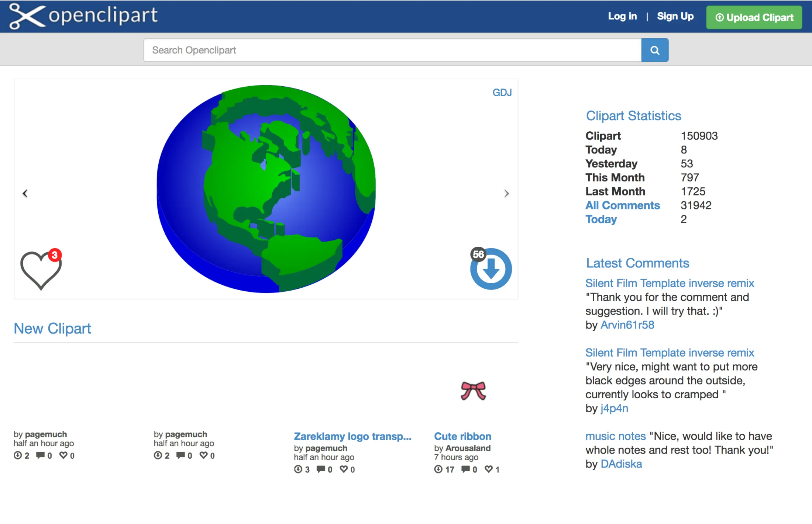
Task: Click the comment bubble icon under Cute ribbon
Action: pos(466,469)
